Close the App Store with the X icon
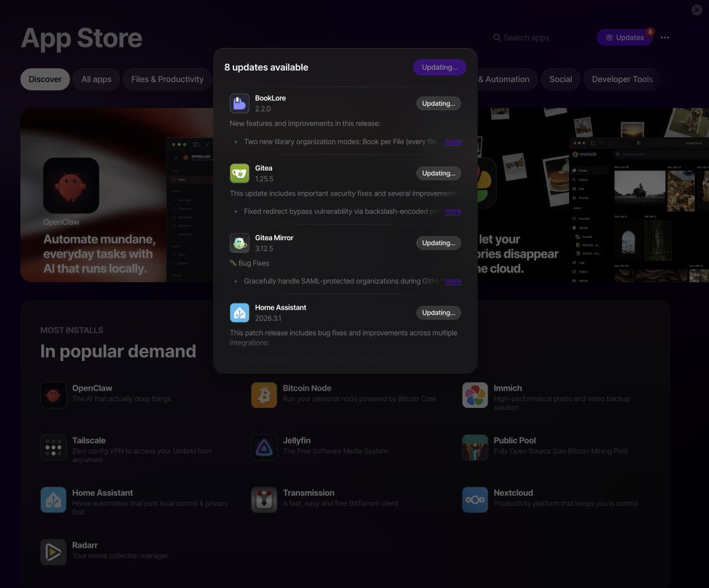This screenshot has height=588, width=709. coord(697,9)
